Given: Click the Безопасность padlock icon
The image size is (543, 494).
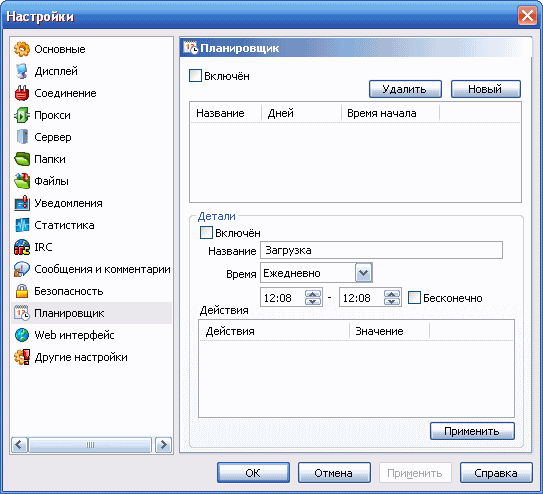Looking at the screenshot, I should click(x=22, y=291).
